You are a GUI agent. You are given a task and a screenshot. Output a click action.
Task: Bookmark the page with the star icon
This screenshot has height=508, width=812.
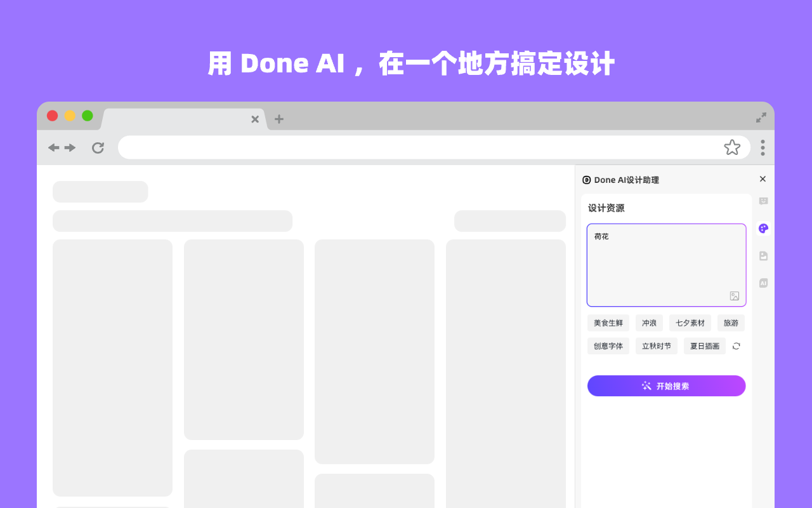tap(732, 147)
